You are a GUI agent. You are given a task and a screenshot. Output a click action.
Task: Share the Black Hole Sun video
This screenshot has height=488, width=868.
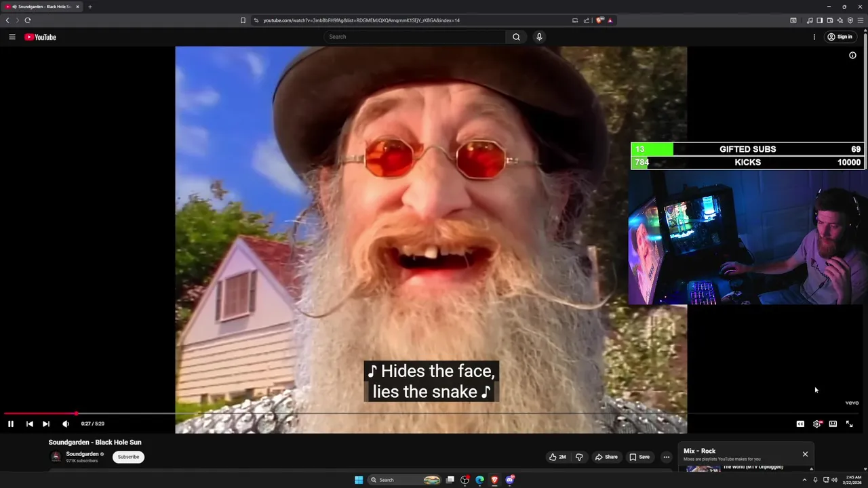pos(606,457)
